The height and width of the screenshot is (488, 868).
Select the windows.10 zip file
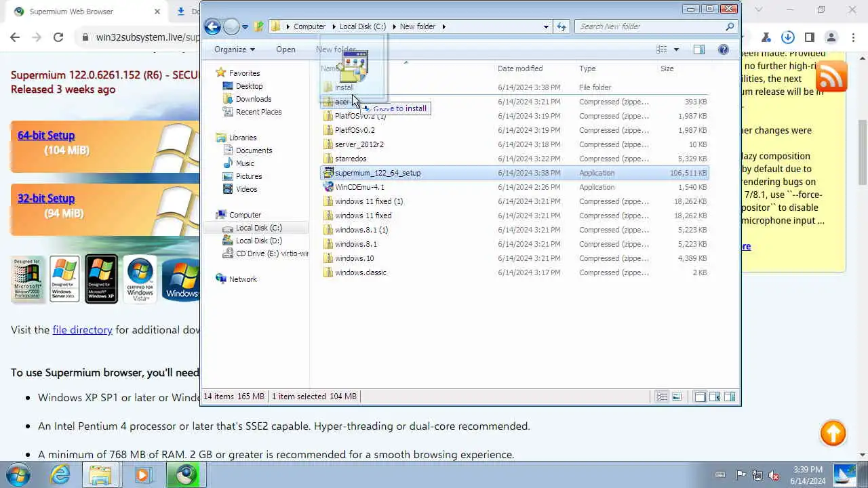pos(354,258)
